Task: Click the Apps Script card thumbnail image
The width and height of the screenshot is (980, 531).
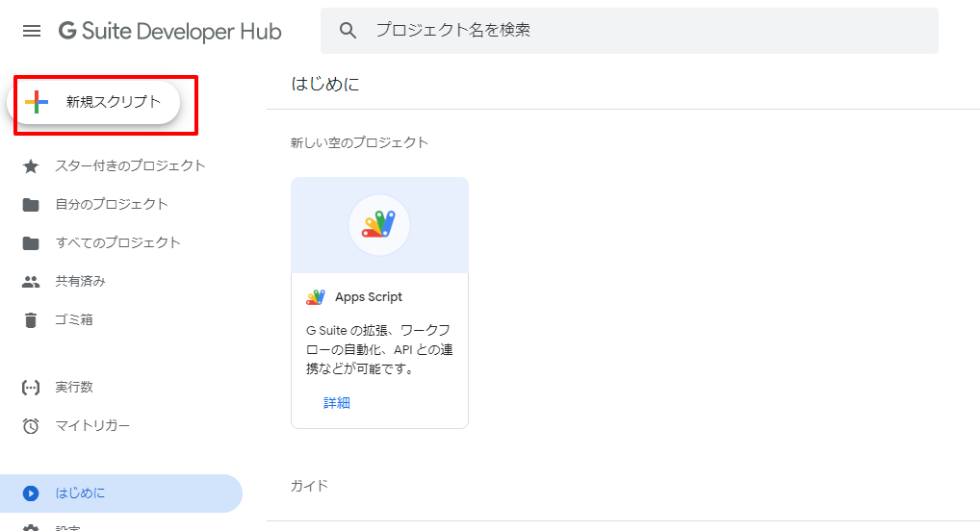Action: (x=379, y=225)
